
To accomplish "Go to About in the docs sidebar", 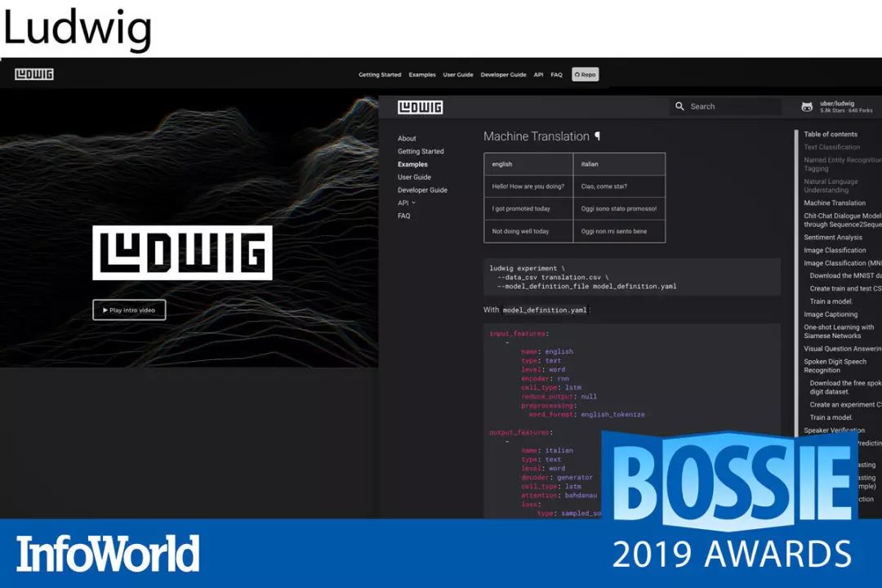I will [x=407, y=138].
